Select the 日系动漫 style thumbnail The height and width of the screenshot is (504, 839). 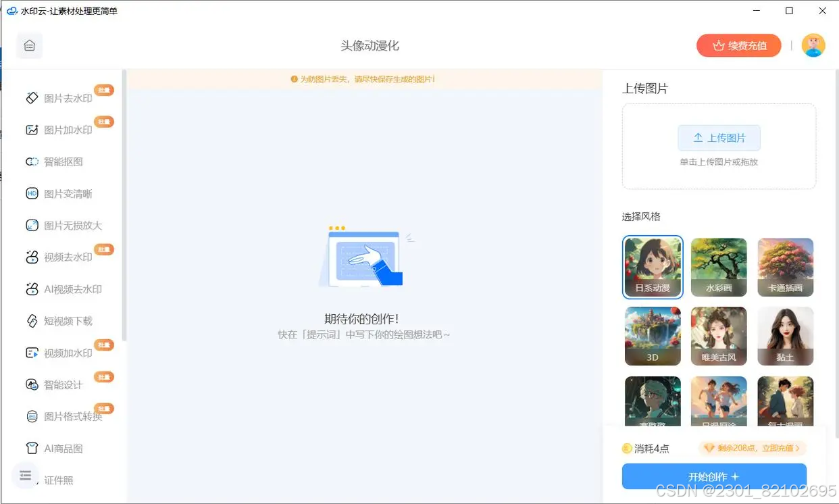pos(653,267)
